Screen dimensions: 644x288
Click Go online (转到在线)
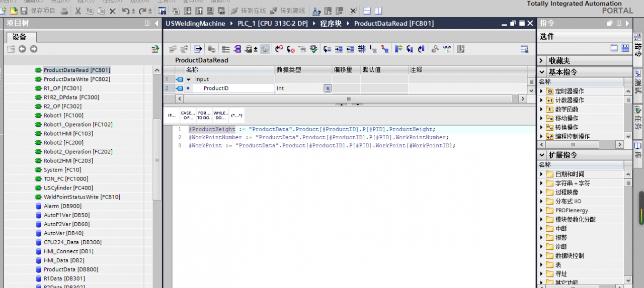pyautogui.click(x=248, y=11)
